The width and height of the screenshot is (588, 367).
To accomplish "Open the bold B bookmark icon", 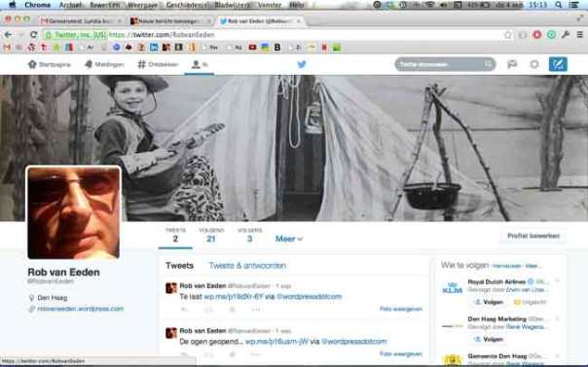I will (x=277, y=48).
